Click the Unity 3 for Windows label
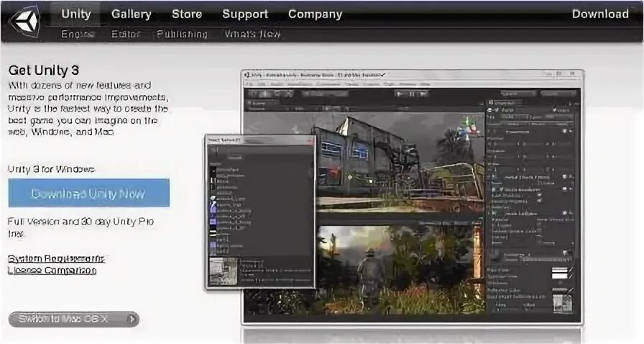 coord(51,169)
